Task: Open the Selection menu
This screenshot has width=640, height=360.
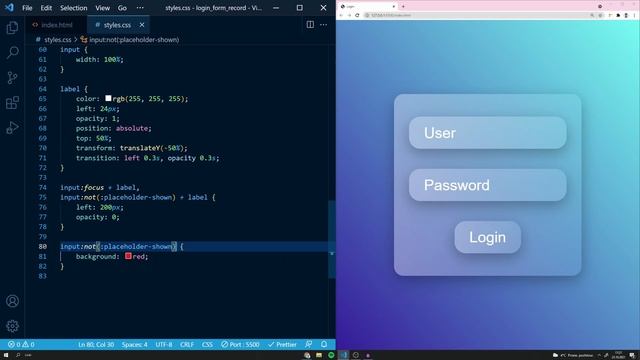Action: click(73, 8)
